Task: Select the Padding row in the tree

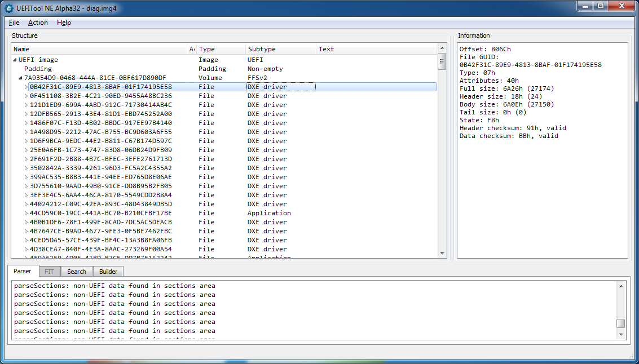Action: [38, 69]
